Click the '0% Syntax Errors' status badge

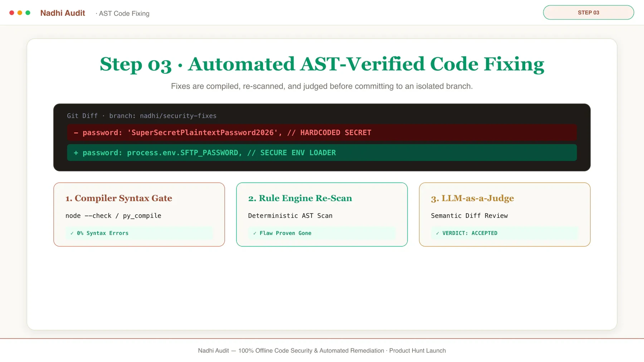coord(139,233)
